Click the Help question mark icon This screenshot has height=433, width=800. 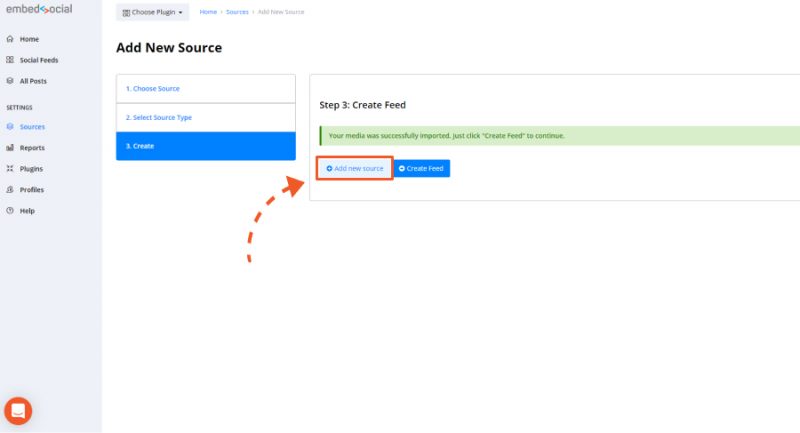pyautogui.click(x=10, y=210)
